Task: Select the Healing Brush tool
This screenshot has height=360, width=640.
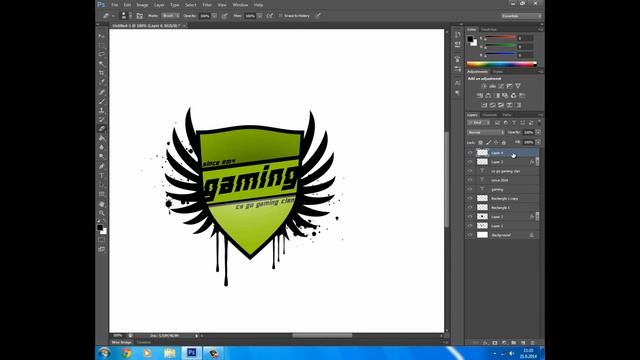Action: point(101,92)
